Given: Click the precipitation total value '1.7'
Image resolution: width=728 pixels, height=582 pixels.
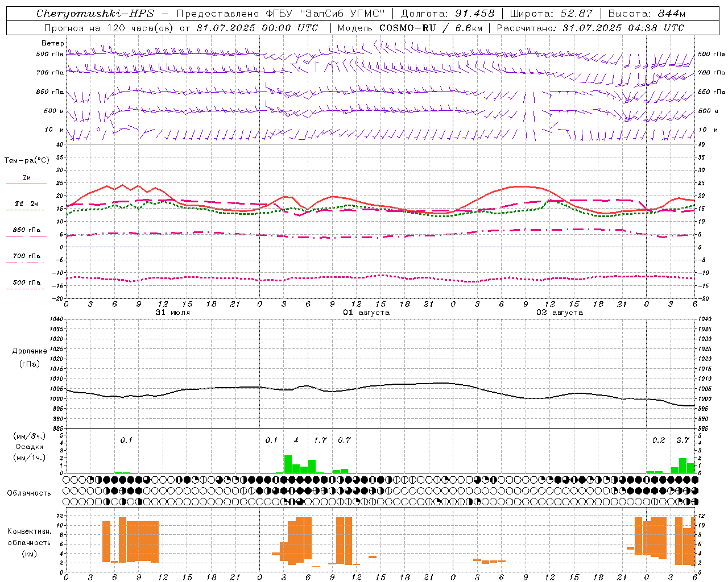Looking at the screenshot, I should [x=320, y=440].
